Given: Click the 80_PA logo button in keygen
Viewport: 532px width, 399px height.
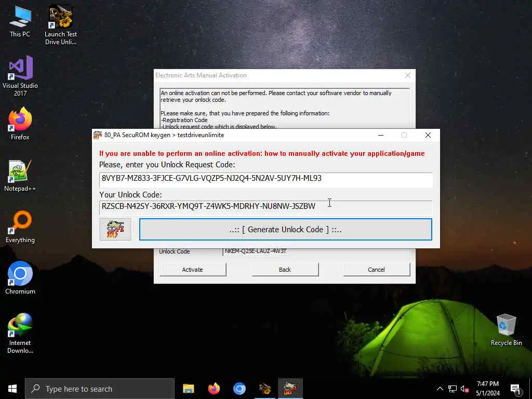Looking at the screenshot, I should coord(115,229).
